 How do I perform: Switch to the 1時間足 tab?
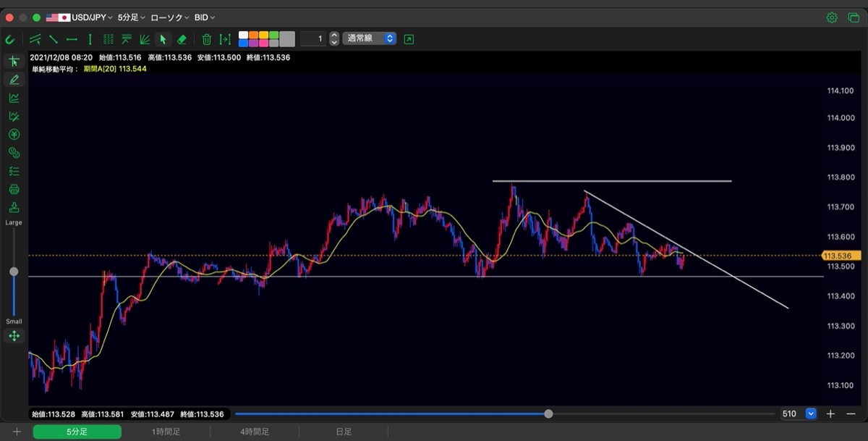[x=166, y=432]
